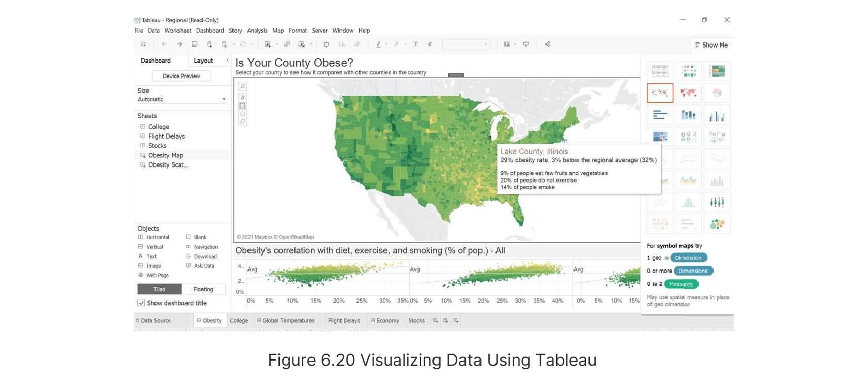The image size is (868, 390).
Task: Share the workbook with others icon
Action: [x=547, y=44]
